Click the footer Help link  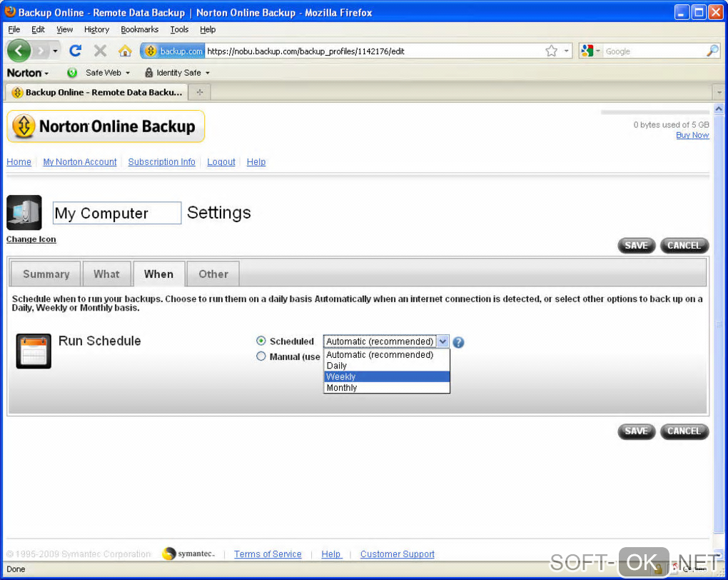click(331, 554)
